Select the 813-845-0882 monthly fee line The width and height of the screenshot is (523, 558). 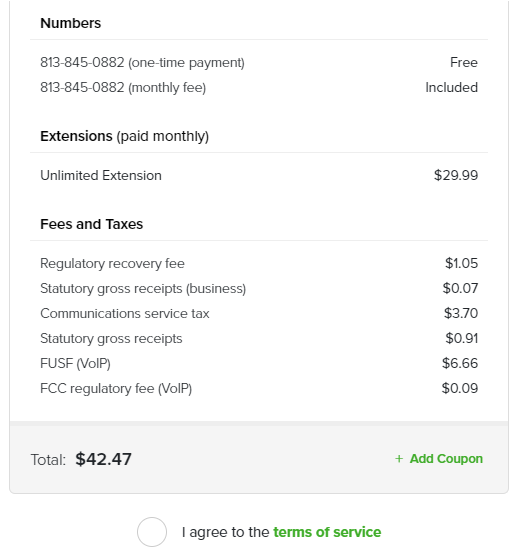coord(259,87)
